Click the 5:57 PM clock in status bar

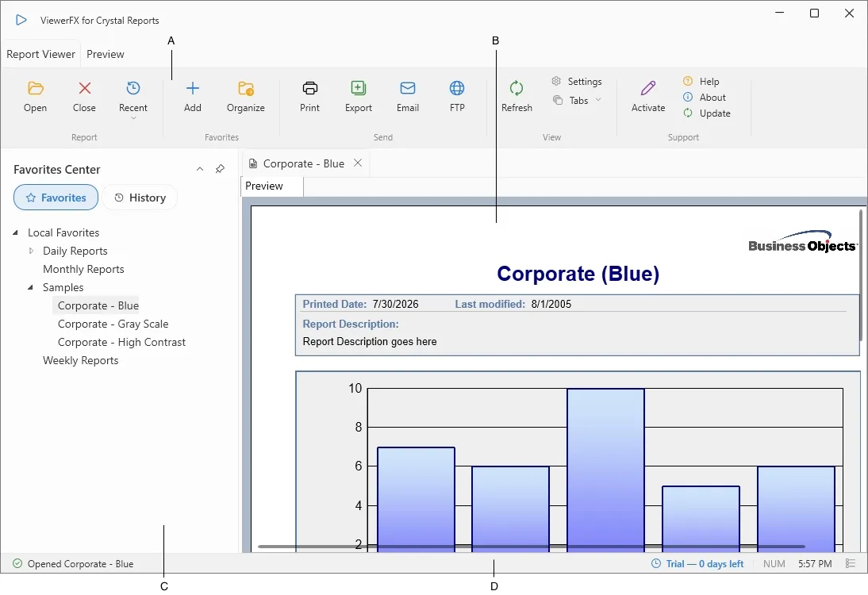[815, 564]
